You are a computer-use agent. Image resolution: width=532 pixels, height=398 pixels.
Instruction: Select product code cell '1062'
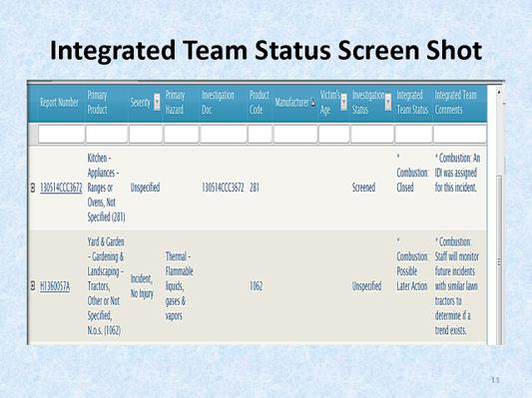257,286
